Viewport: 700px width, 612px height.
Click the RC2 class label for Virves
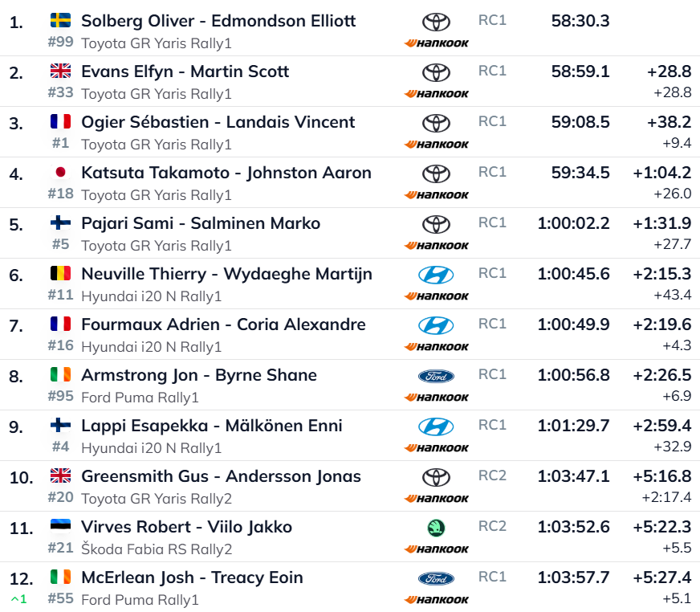coord(492,526)
